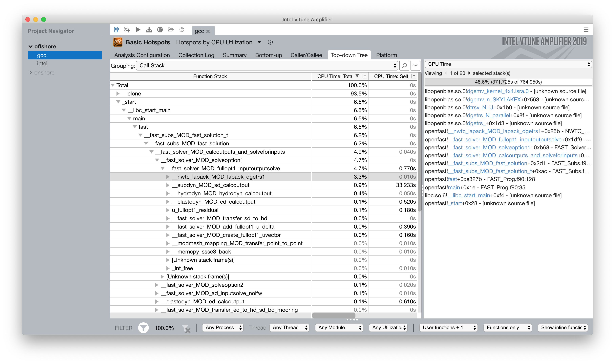
Task: Switch to the Summary tab
Action: [235, 55]
